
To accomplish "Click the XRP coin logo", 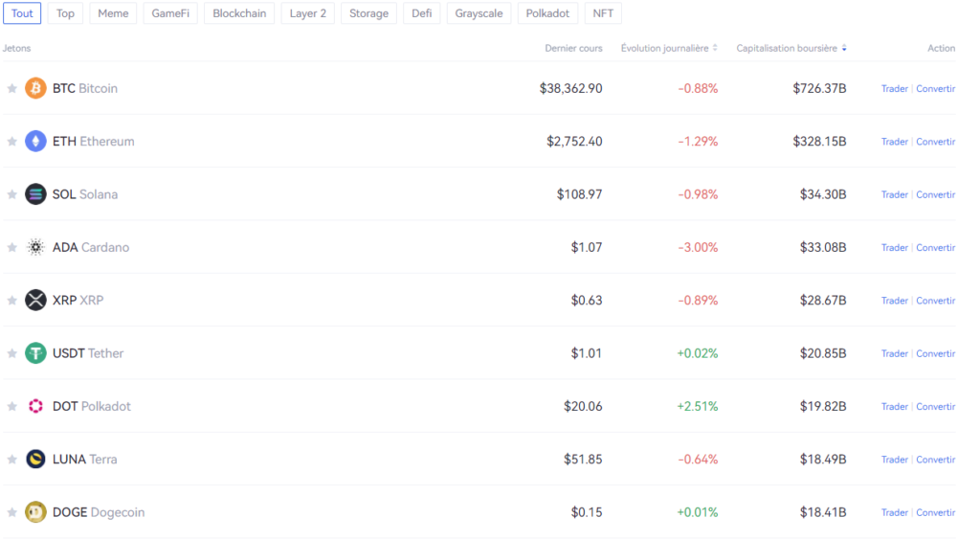I will click(35, 300).
